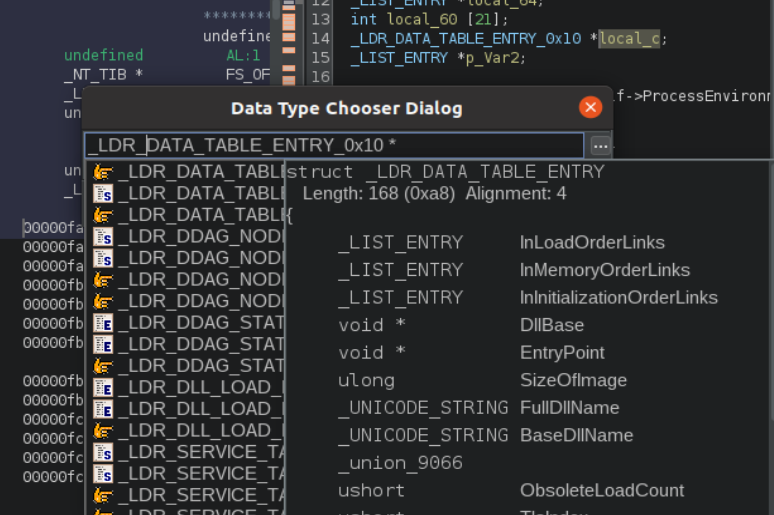Click the first struct icon for _LDR_SERVICE_TAG
The width and height of the screenshot is (774, 515).
(x=103, y=452)
